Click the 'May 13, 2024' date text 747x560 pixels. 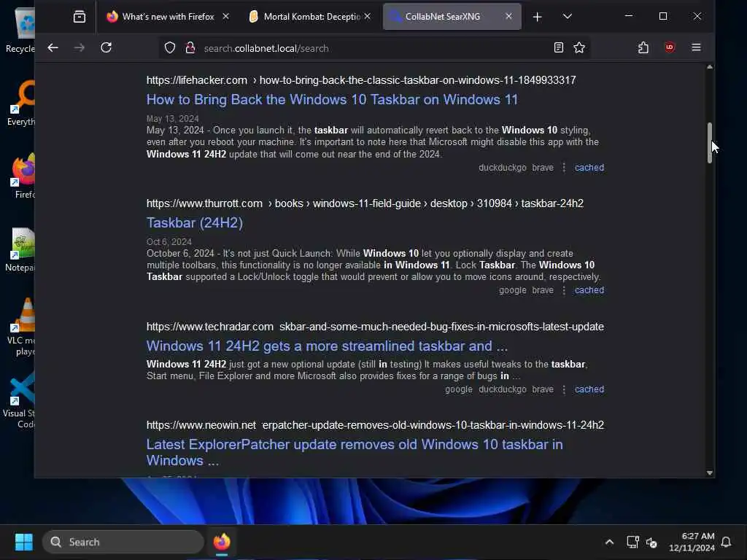tap(172, 119)
